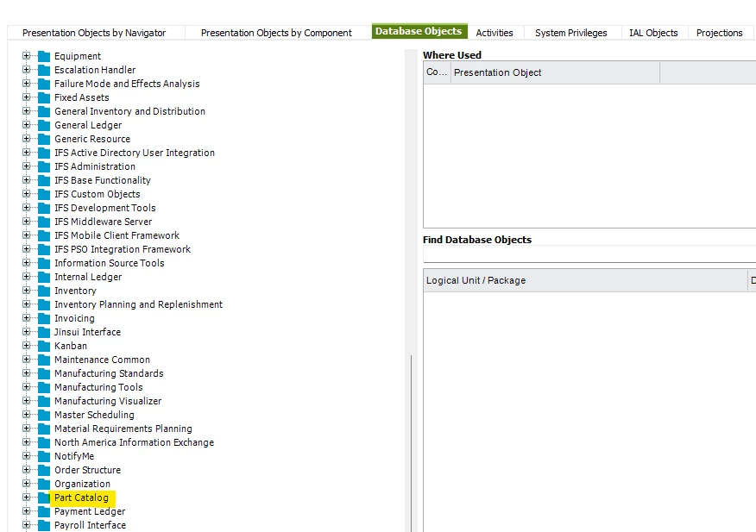
Task: Click the Presentation Object column header
Action: [555, 72]
